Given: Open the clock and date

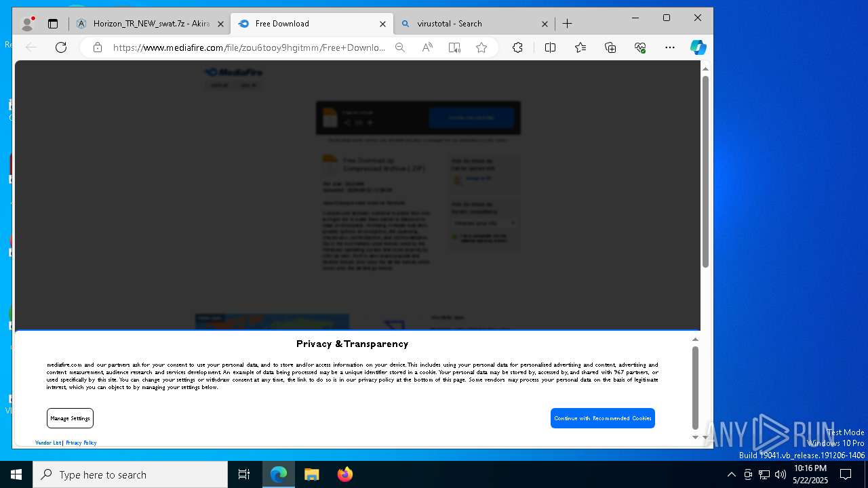Looking at the screenshot, I should coord(810,474).
